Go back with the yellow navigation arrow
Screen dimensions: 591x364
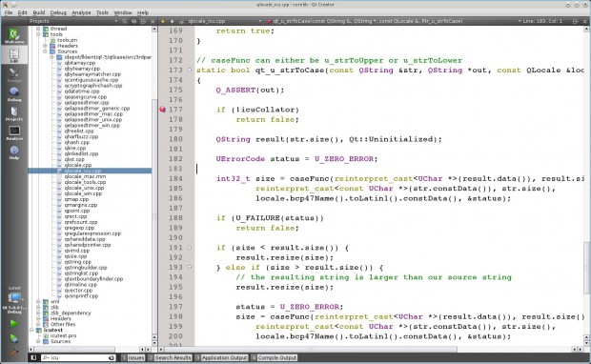[x=163, y=22]
